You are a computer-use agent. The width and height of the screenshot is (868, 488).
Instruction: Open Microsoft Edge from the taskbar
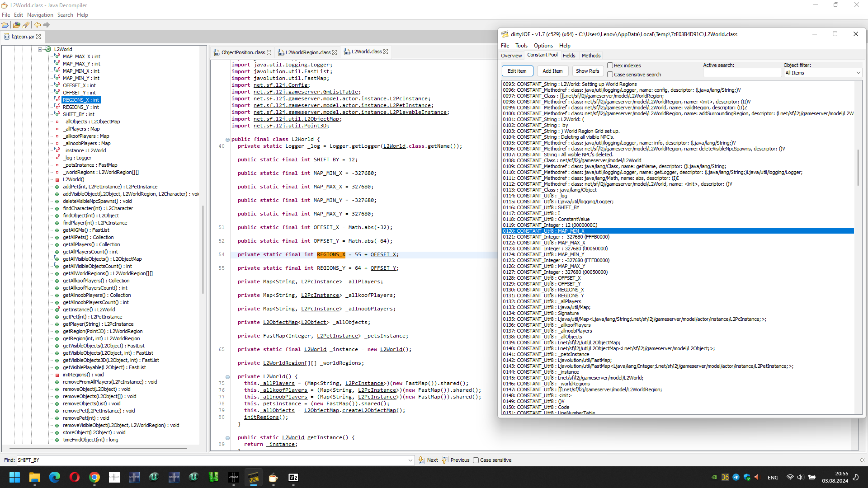(55, 477)
